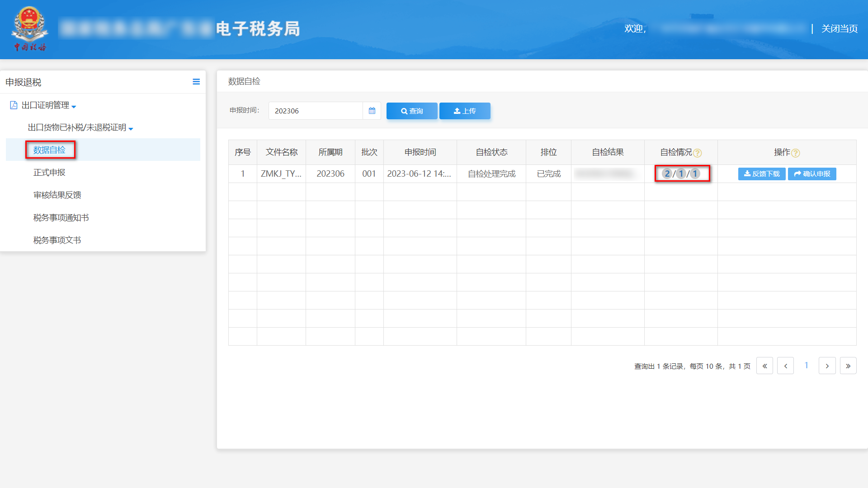Viewport: 868px width, 488px height.
Task: Open the calendar date picker icon
Action: coord(372,111)
